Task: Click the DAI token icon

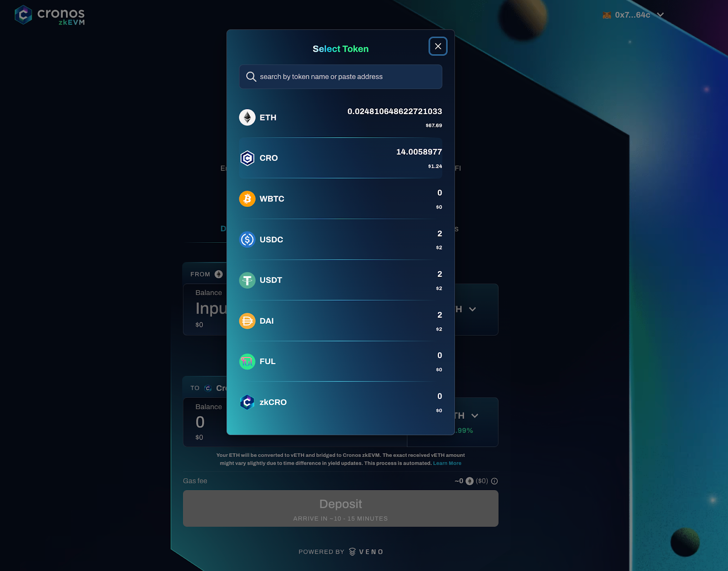Action: click(247, 321)
